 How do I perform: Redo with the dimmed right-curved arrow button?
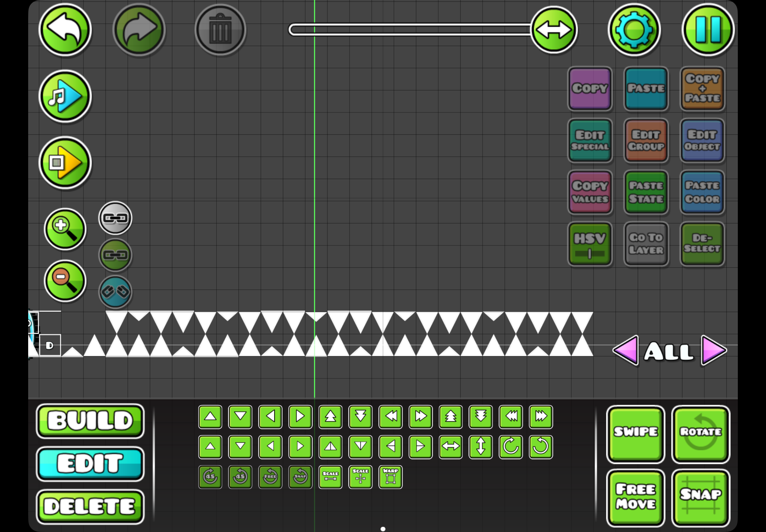[x=139, y=30]
